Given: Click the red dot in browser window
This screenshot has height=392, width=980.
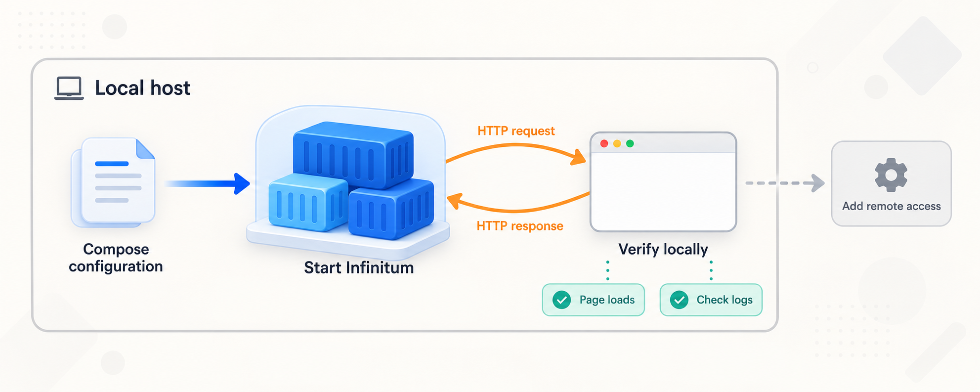Looking at the screenshot, I should (604, 143).
